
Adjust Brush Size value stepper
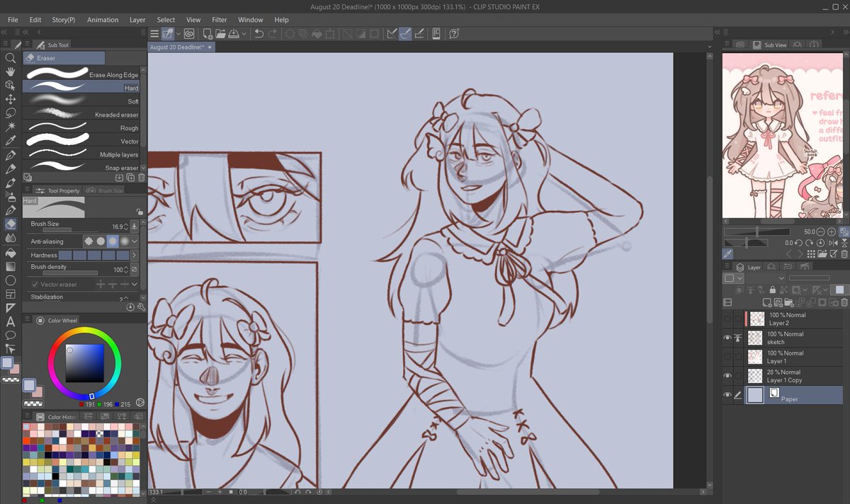(127, 227)
